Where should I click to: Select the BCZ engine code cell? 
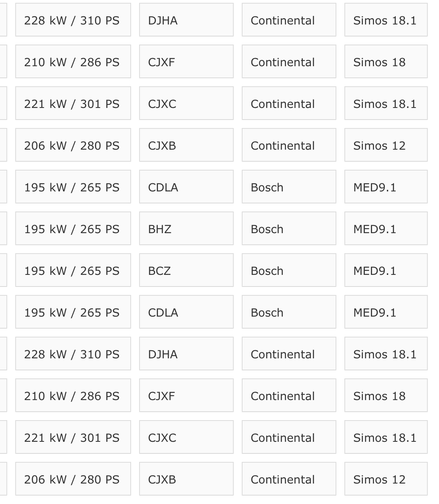tap(186, 270)
